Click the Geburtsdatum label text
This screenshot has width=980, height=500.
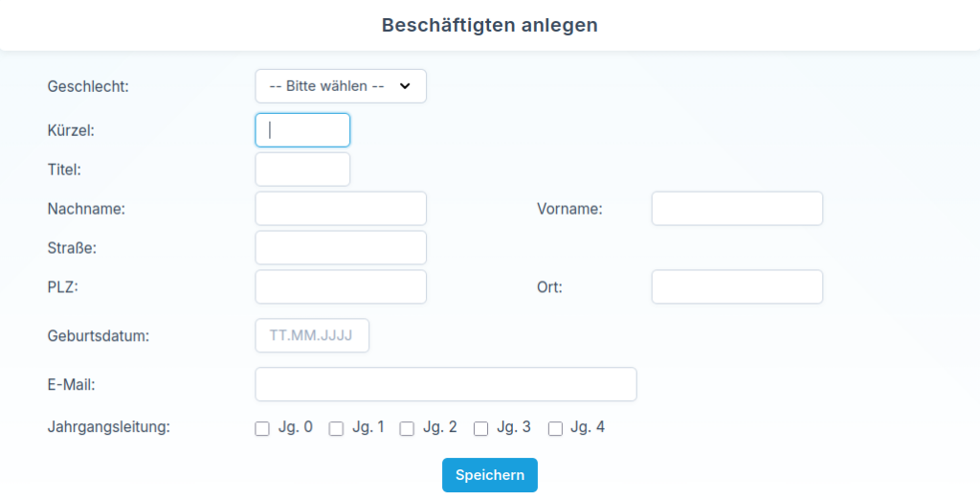pyautogui.click(x=99, y=336)
